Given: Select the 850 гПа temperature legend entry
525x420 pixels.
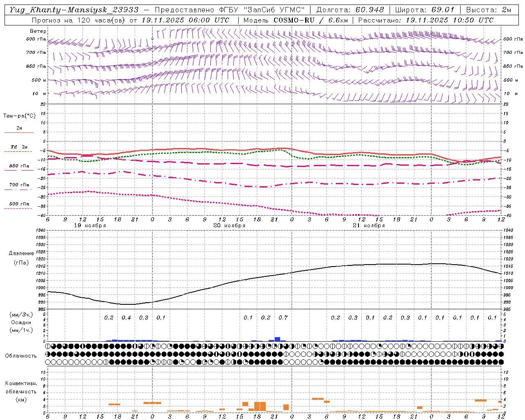Looking at the screenshot, I should (x=19, y=166).
